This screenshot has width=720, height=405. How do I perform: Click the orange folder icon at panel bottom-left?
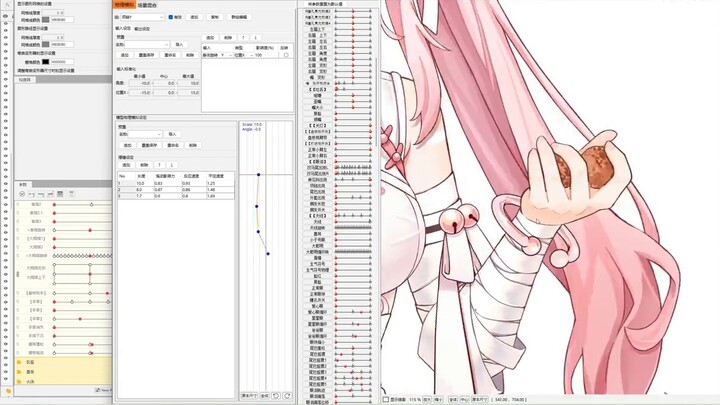(8, 391)
